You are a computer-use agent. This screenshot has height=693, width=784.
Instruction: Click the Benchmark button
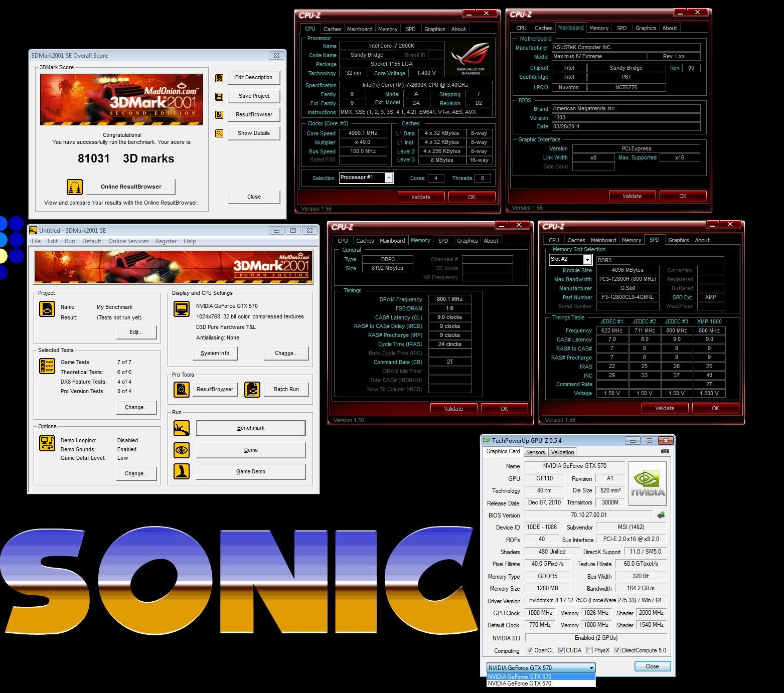251,428
